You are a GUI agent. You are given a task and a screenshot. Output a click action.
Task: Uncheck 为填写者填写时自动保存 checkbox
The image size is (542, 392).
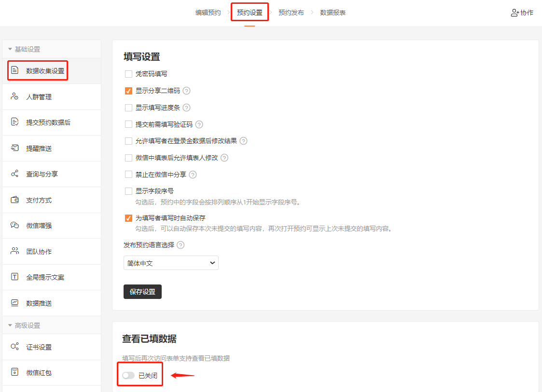pyautogui.click(x=128, y=218)
